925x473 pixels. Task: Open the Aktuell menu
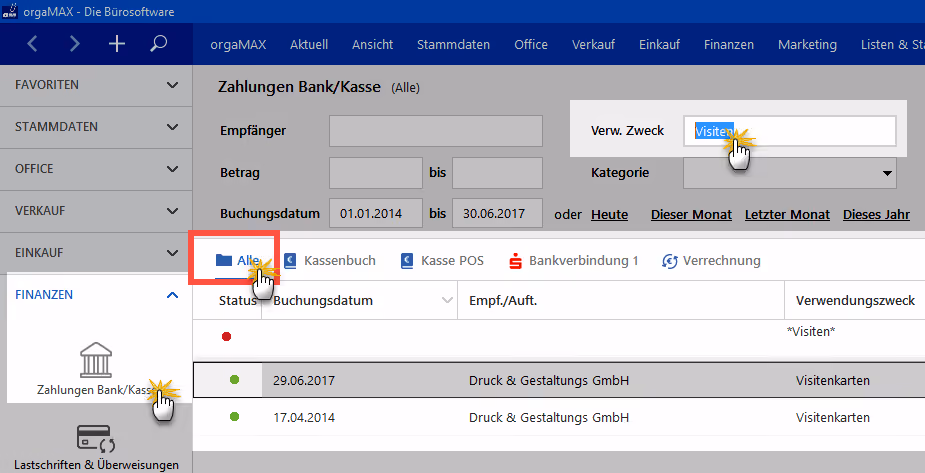(x=309, y=44)
